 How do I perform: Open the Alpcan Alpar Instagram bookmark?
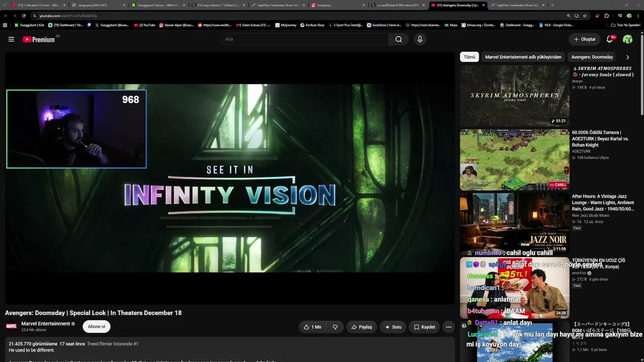[x=176, y=25]
